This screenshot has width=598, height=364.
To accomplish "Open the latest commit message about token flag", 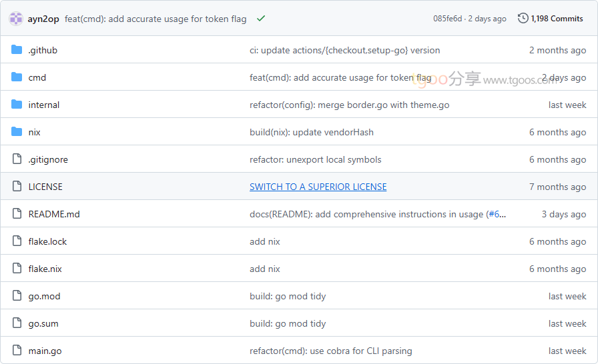I will (x=156, y=19).
